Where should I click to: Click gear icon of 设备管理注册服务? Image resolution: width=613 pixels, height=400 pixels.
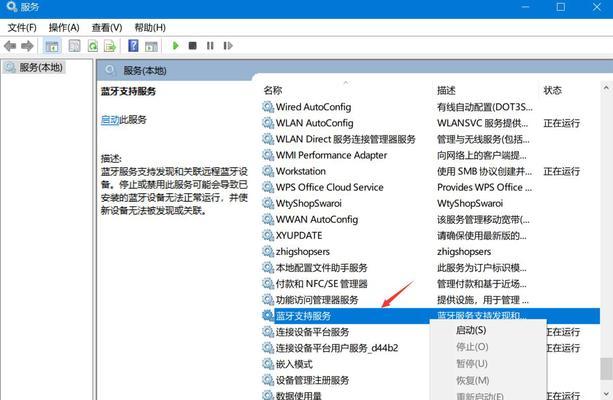pos(268,380)
